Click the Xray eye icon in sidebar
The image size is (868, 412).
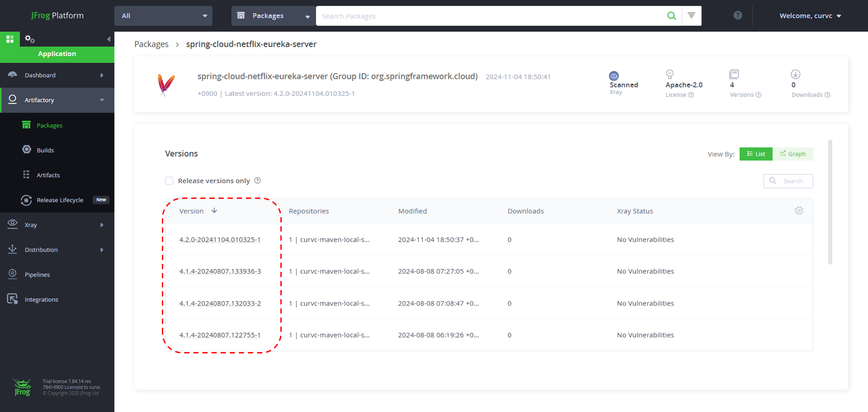[x=13, y=224]
